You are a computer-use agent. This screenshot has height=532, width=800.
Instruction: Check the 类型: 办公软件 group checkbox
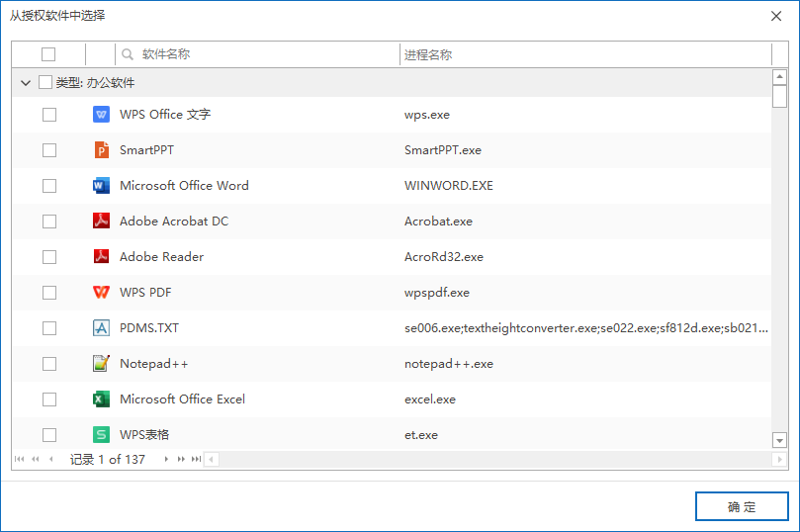pyautogui.click(x=45, y=82)
